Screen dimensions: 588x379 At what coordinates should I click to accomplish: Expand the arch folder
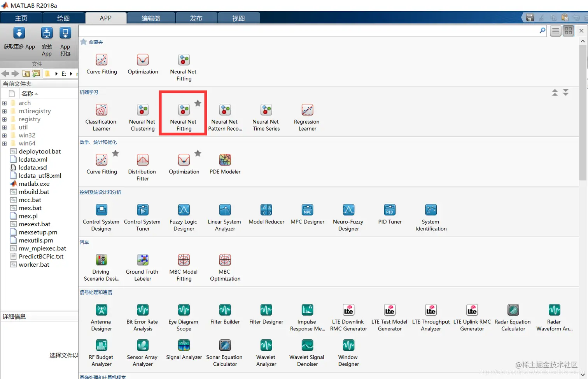point(4,103)
